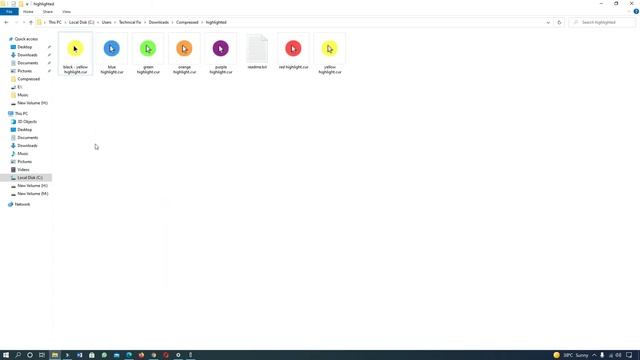
Task: Open Music folder under Quick access
Action: tap(23, 95)
